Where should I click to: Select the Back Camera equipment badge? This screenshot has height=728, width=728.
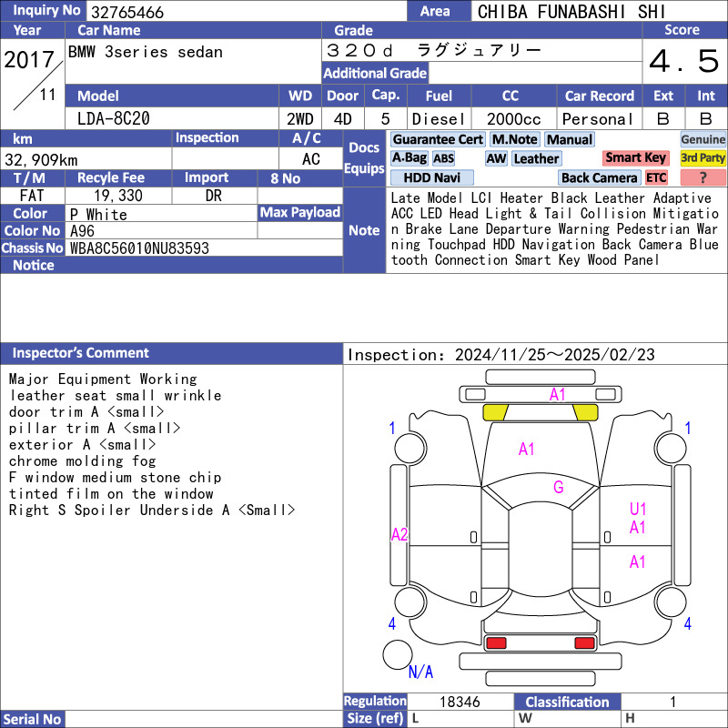(599, 178)
